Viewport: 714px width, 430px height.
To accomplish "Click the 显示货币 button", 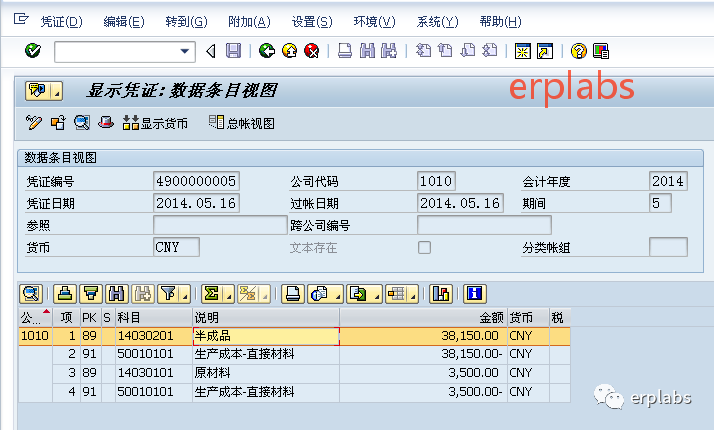I will click(155, 123).
